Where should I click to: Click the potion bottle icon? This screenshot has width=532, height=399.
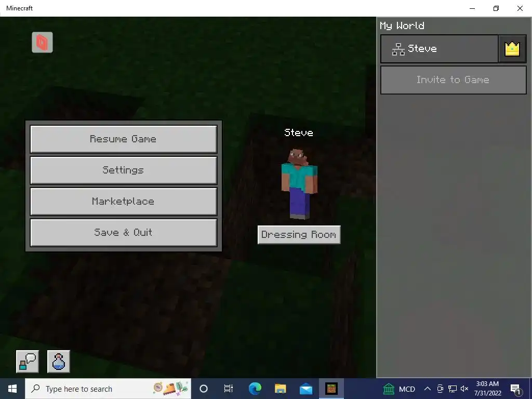tap(59, 362)
